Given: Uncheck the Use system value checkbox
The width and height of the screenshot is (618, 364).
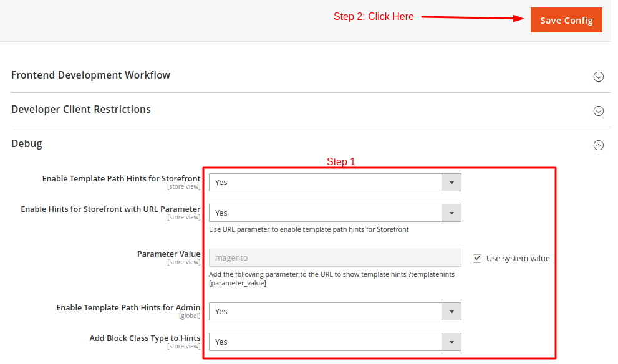Looking at the screenshot, I should point(477,259).
